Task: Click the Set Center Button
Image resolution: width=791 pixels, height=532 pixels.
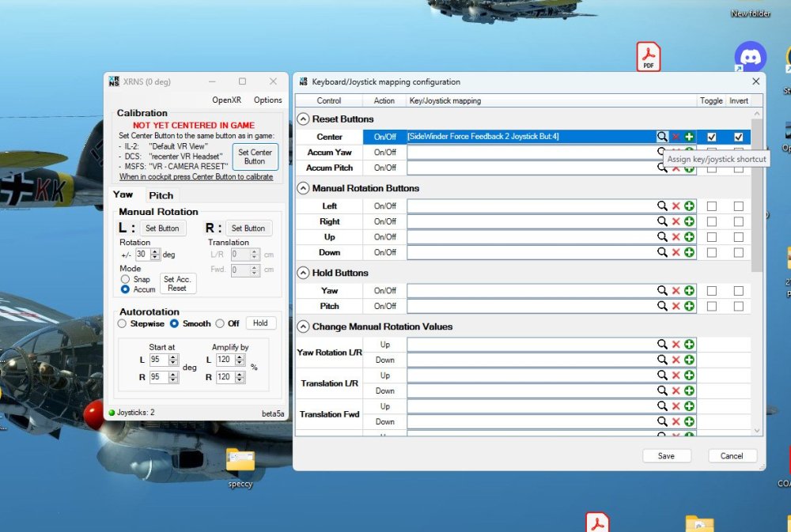Action: tap(255, 157)
